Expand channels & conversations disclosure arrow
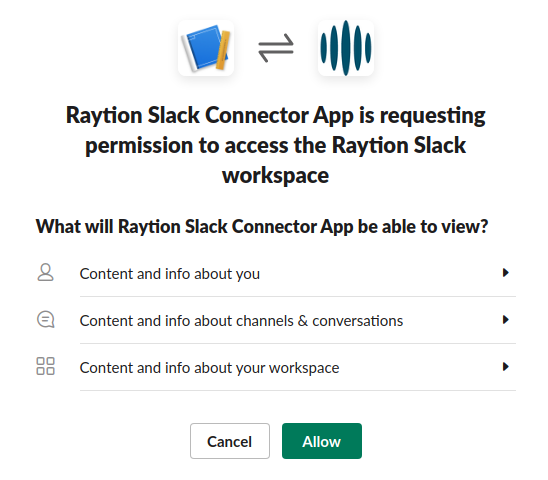This screenshot has width=548, height=480. (x=505, y=320)
